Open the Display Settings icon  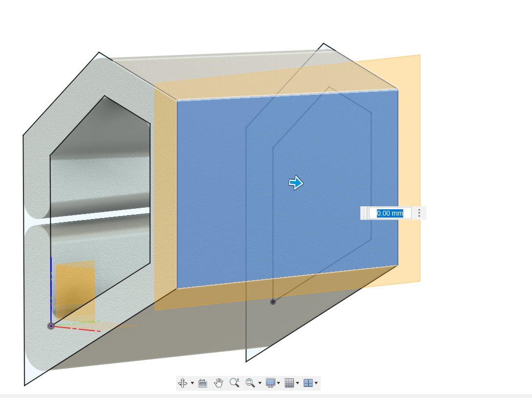pyautogui.click(x=270, y=383)
